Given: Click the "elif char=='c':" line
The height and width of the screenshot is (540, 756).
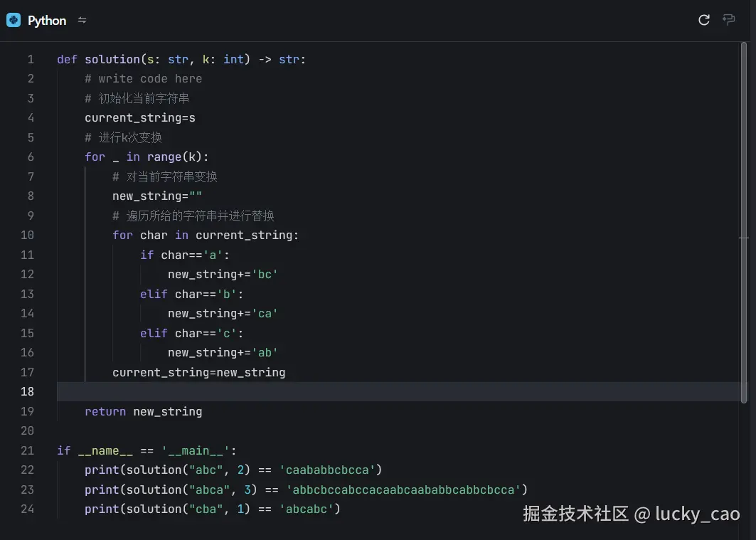Looking at the screenshot, I should (x=192, y=333).
